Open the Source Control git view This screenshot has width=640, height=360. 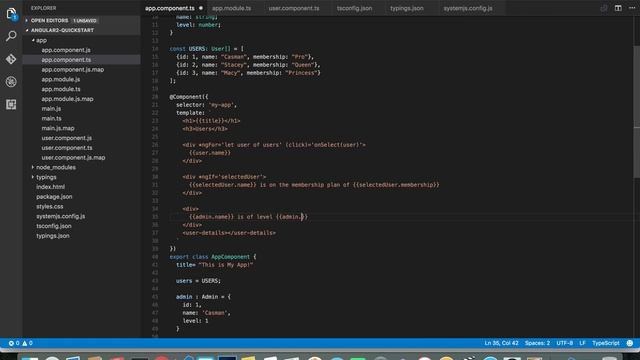coord(11,59)
